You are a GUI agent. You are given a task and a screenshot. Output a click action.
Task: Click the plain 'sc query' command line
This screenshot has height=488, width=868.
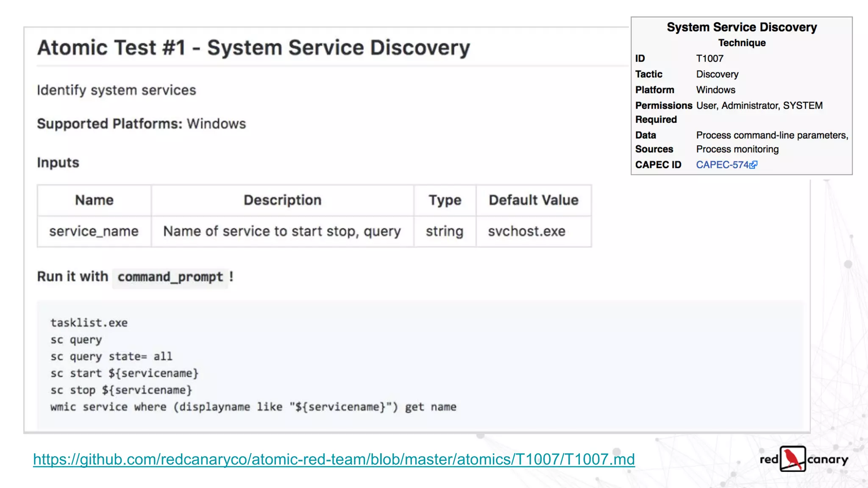coord(76,340)
